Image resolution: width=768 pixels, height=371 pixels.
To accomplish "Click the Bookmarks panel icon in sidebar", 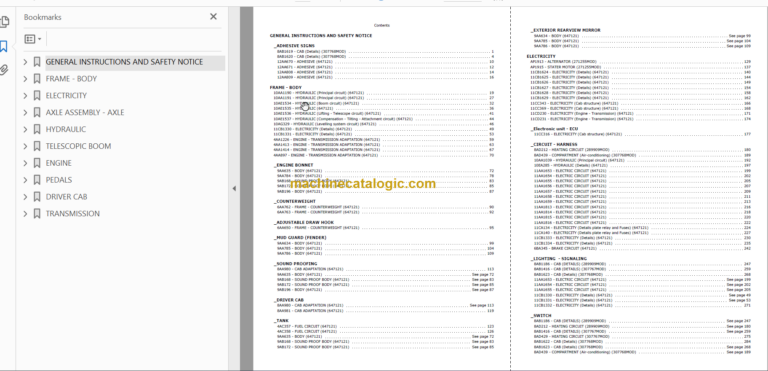I will pyautogui.click(x=4, y=47).
